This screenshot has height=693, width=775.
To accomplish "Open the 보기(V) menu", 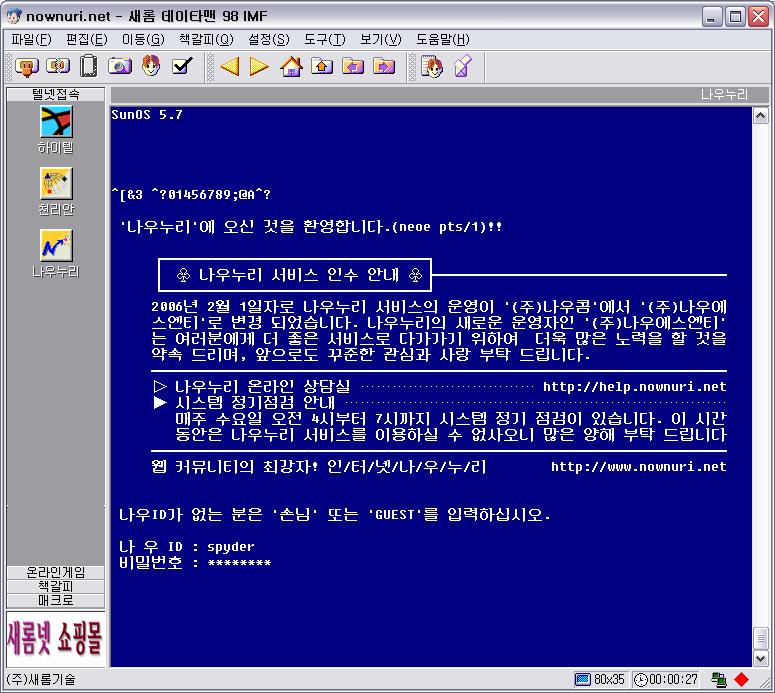I will [381, 40].
